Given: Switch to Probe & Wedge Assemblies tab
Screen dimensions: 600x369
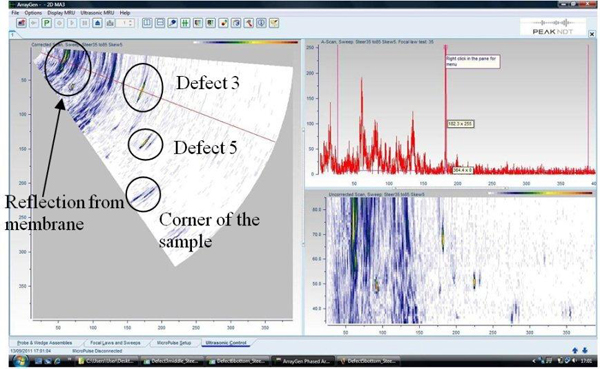Looking at the screenshot, I should (44, 343).
